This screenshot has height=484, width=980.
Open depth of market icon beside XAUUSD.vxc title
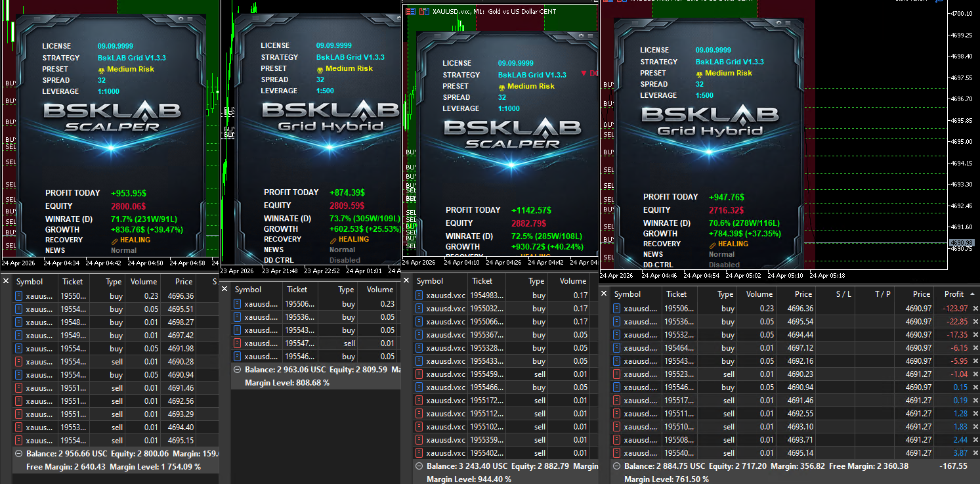(x=424, y=11)
